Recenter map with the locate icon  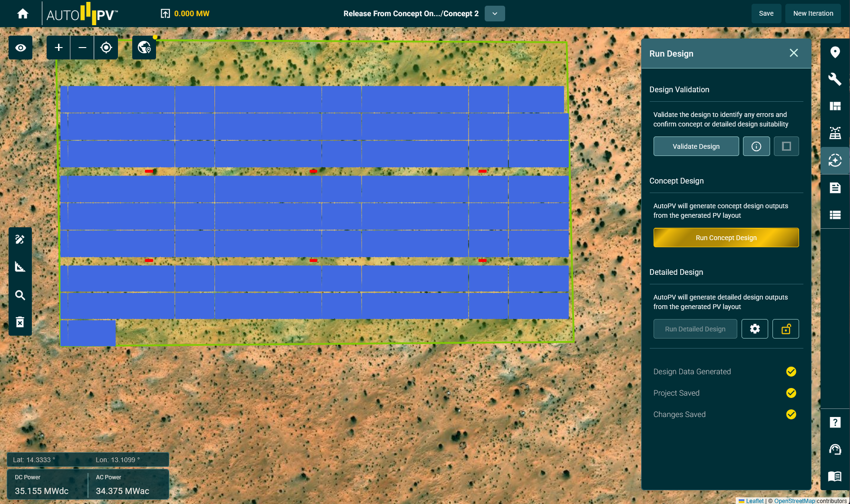[106, 48]
